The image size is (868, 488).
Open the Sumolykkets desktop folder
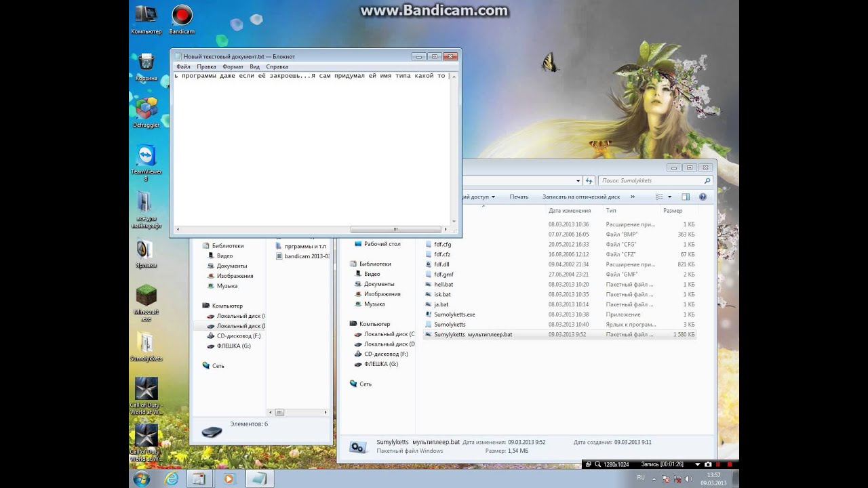pyautogui.click(x=146, y=346)
